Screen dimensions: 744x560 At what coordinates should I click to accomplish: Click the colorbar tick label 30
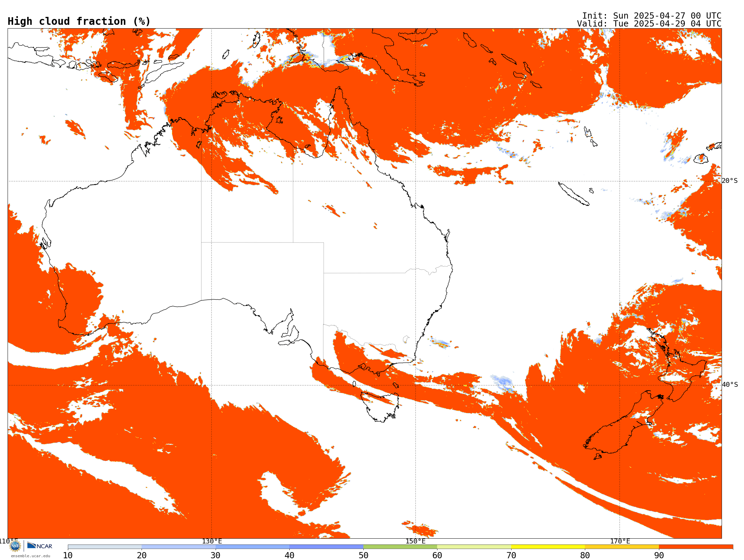(216, 556)
